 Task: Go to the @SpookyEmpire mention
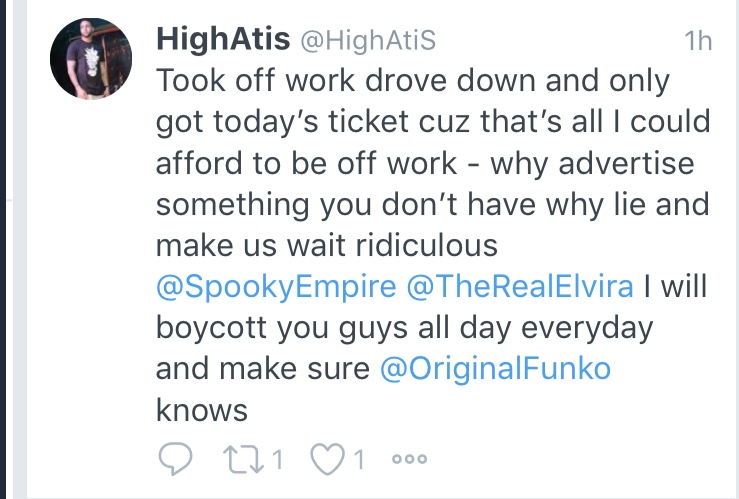tap(276, 287)
